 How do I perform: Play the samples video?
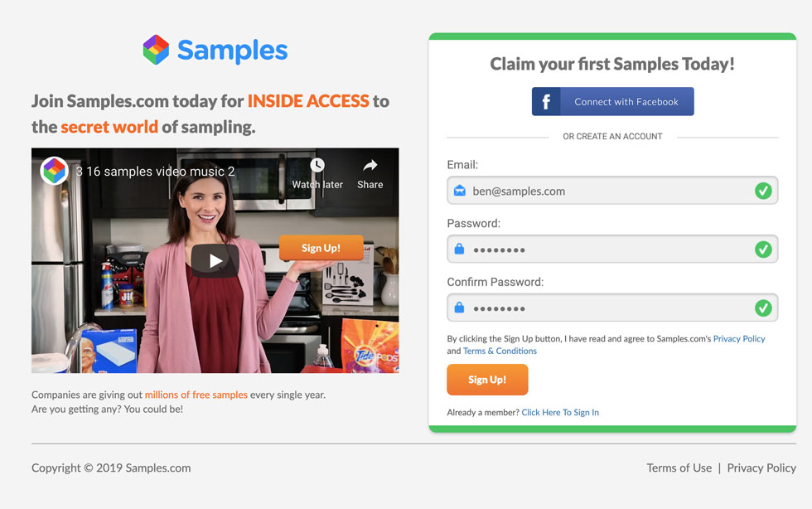[x=215, y=261]
